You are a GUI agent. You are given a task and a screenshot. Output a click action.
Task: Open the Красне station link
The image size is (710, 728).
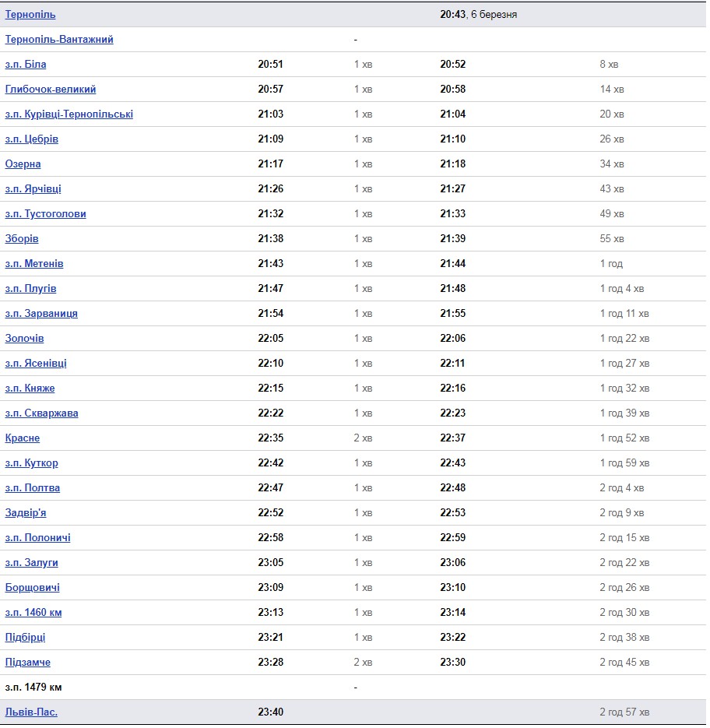coord(23,438)
